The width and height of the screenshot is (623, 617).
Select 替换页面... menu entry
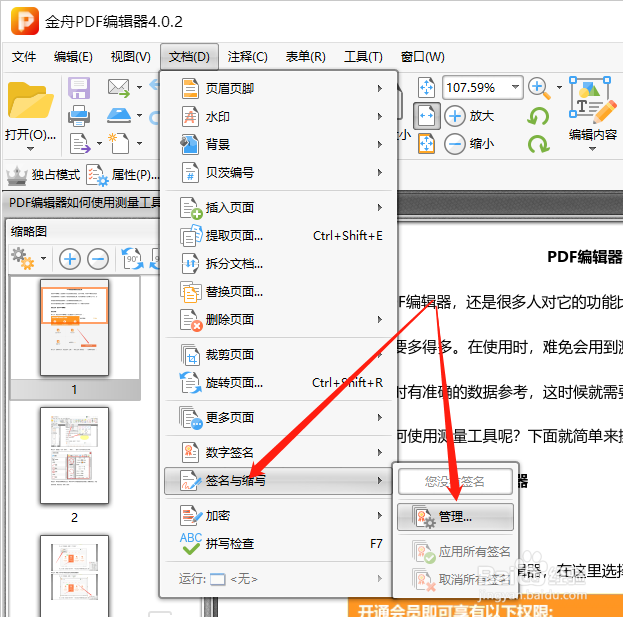[x=278, y=292]
